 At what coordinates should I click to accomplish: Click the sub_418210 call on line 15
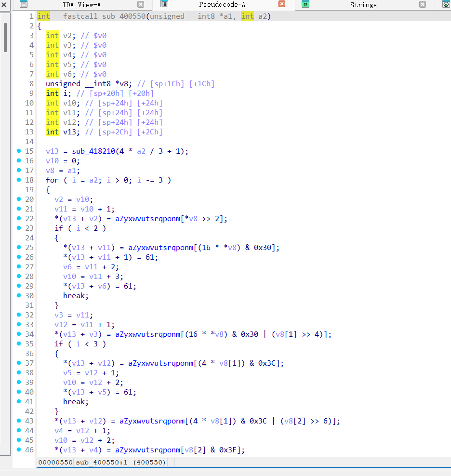pos(93,151)
